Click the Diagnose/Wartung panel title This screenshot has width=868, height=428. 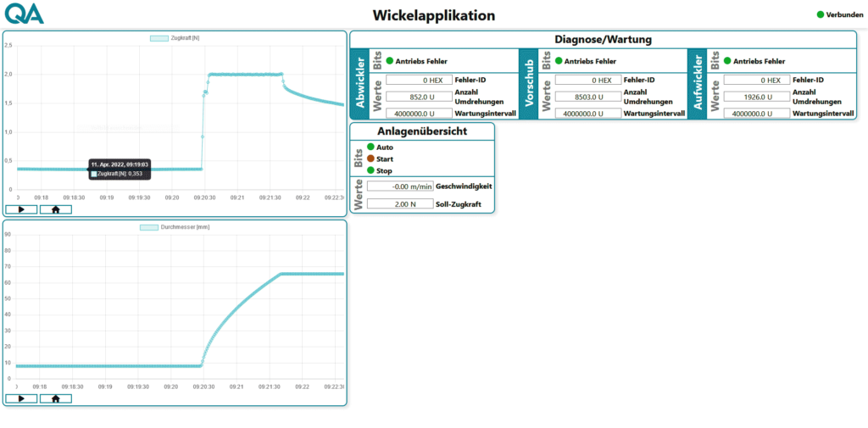603,40
